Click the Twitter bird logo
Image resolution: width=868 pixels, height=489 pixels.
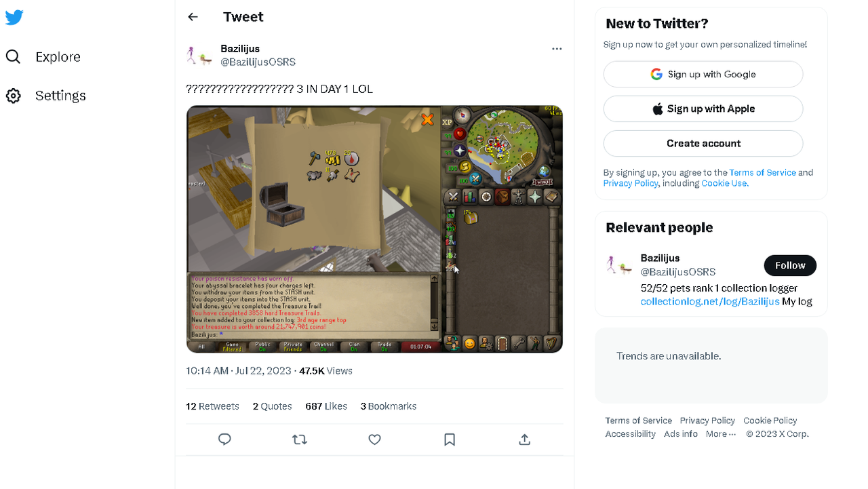point(14,18)
